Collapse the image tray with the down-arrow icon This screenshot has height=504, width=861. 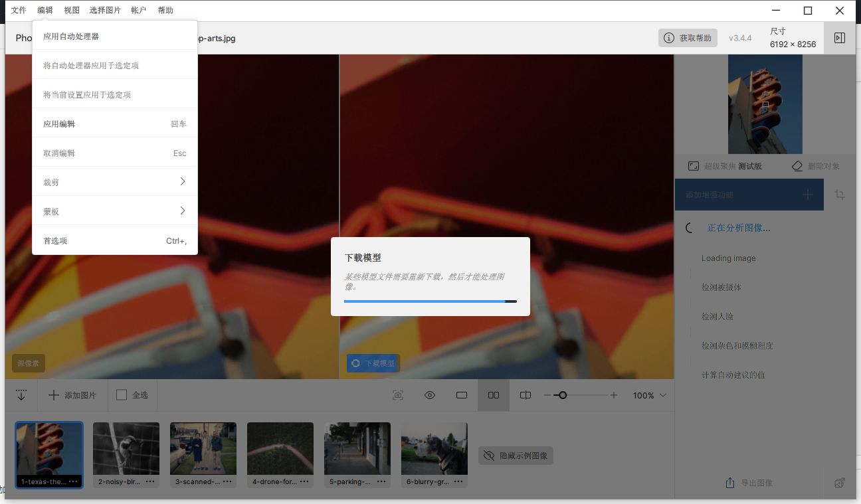(21, 395)
